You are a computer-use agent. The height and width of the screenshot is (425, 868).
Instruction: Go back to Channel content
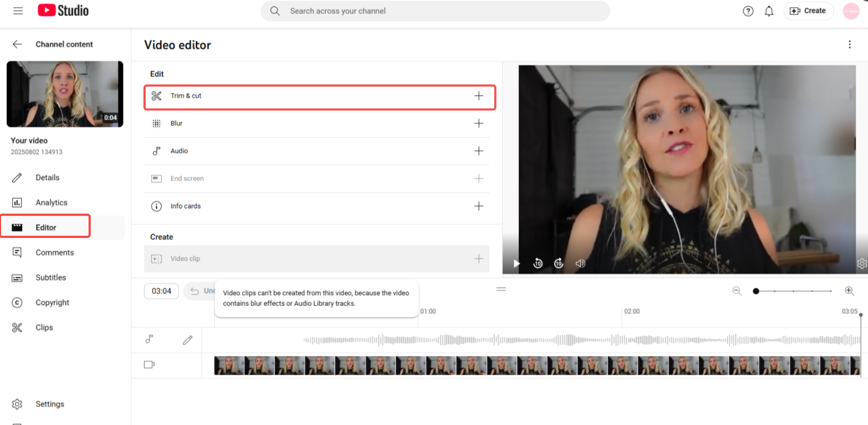[17, 44]
